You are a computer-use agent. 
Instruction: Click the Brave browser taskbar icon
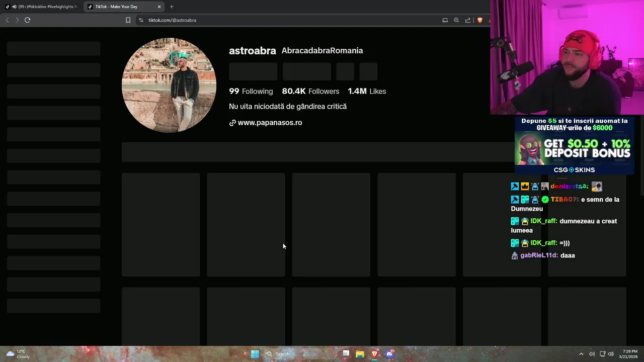point(374,354)
